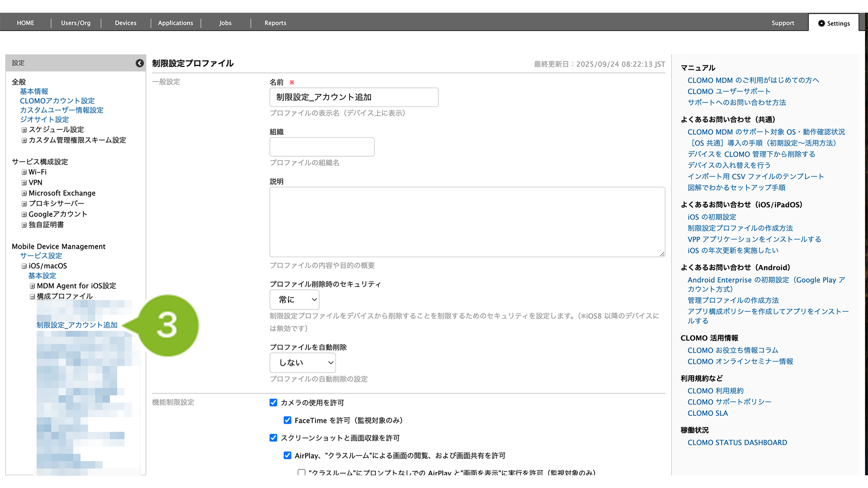868x488 pixels.
Task: Open CLOMO STATUS DASHBOARD link
Action: point(737,443)
